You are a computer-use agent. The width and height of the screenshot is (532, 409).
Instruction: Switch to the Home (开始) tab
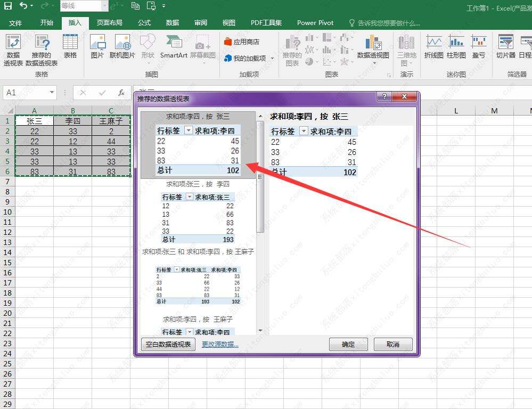(x=46, y=22)
